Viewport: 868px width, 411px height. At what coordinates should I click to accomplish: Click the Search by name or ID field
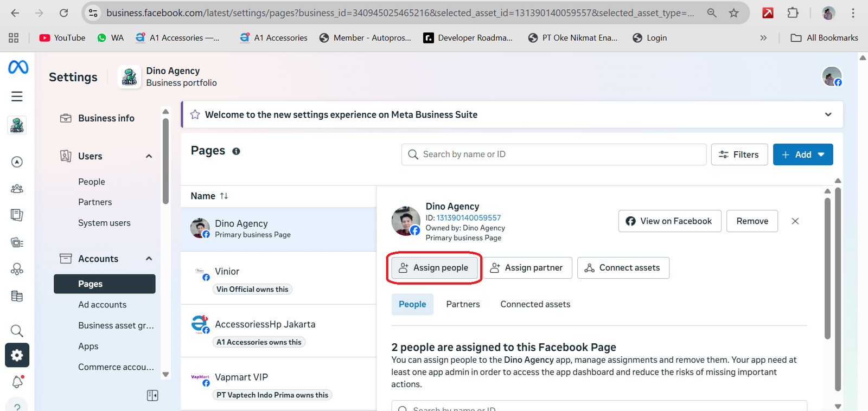553,155
